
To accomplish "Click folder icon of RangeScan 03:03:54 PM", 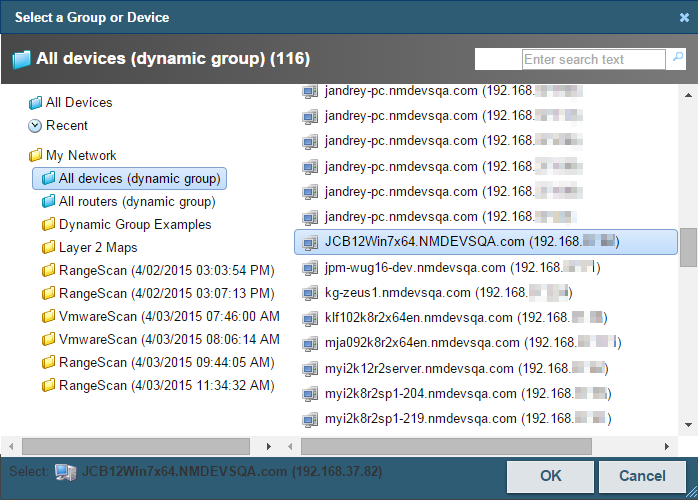I will (x=48, y=270).
